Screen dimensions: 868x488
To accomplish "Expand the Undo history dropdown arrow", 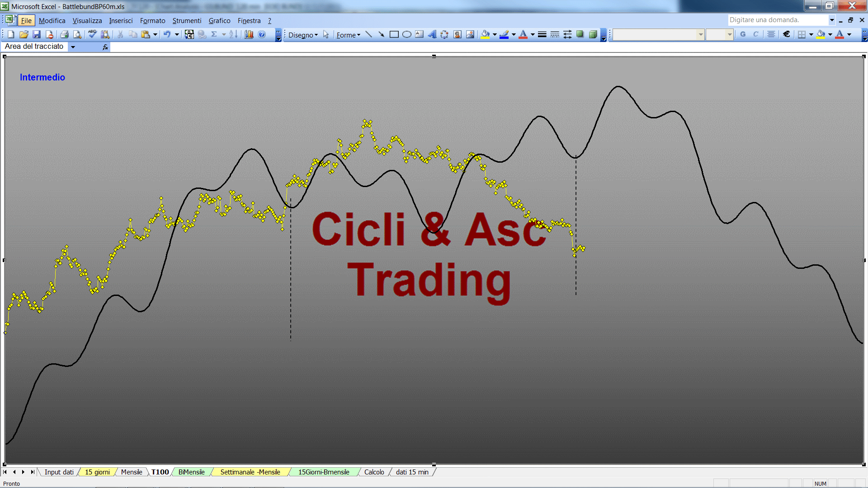I will coord(177,34).
